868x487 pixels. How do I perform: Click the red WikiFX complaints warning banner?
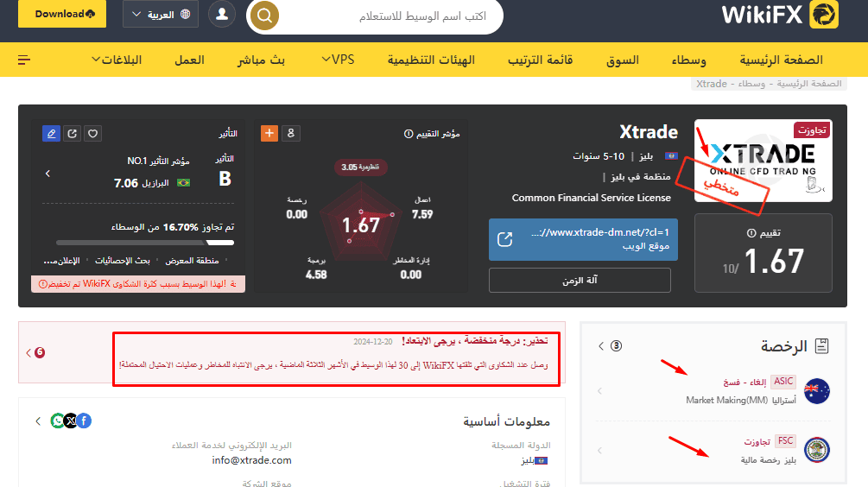coord(138,284)
